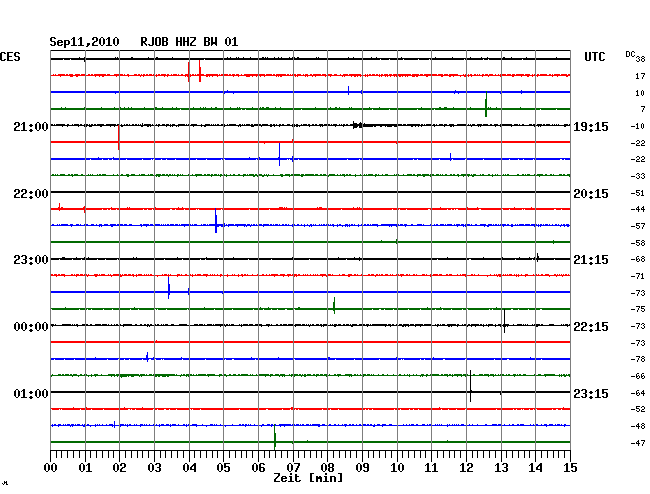Image resolution: width=650 pixels, height=494 pixels.
Task: Click the DC value -57
Action: (638, 226)
